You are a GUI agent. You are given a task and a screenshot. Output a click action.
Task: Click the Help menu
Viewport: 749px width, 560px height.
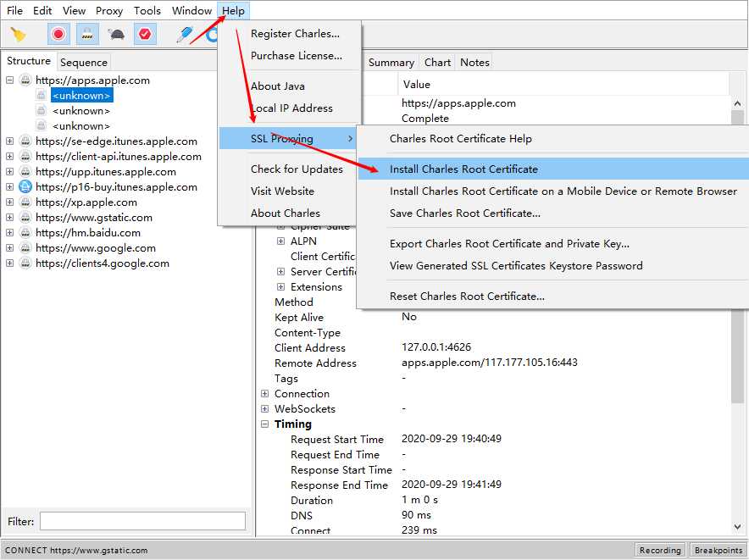(x=233, y=10)
